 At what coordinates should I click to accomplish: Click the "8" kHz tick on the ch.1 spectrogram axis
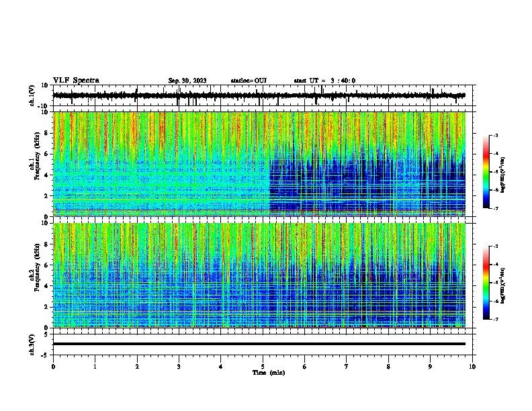[46, 133]
